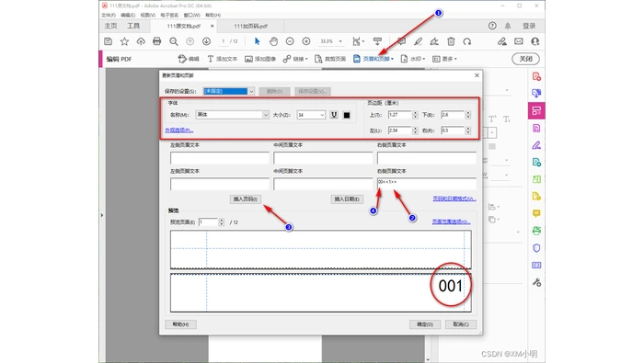The image size is (644, 363).
Task: Click the share link icon next to envelope
Action: pyautogui.click(x=502, y=41)
